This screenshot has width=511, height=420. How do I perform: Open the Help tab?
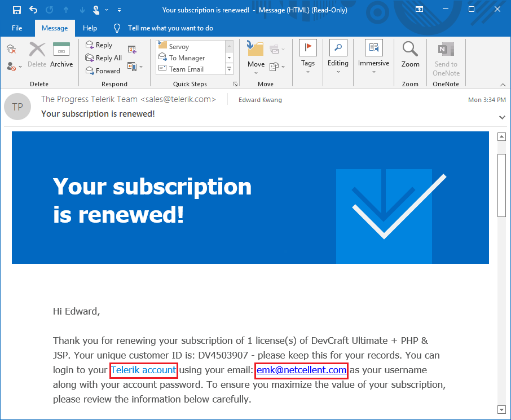(x=90, y=28)
